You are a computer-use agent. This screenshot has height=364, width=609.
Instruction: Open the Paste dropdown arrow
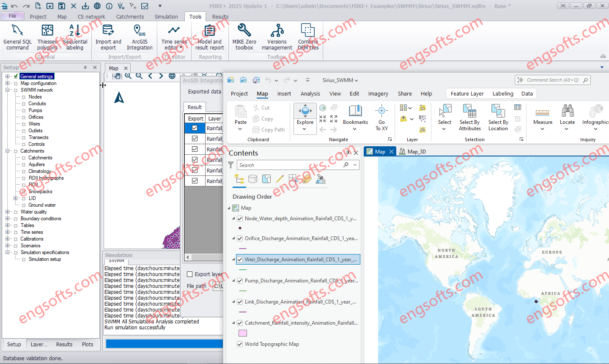coord(240,129)
